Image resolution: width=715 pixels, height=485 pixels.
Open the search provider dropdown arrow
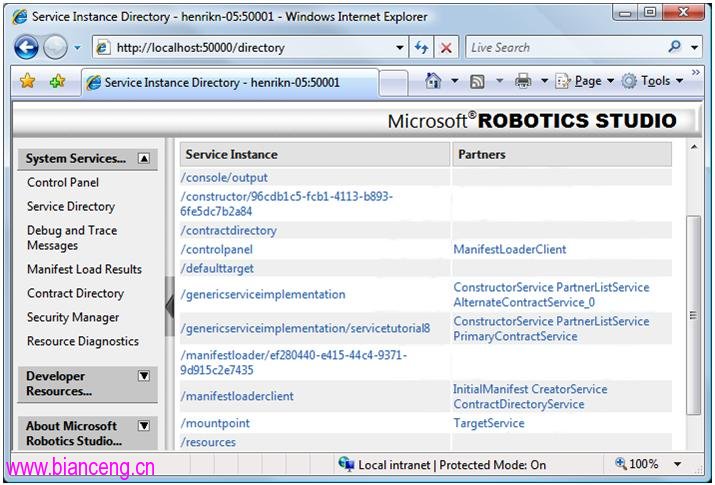694,47
